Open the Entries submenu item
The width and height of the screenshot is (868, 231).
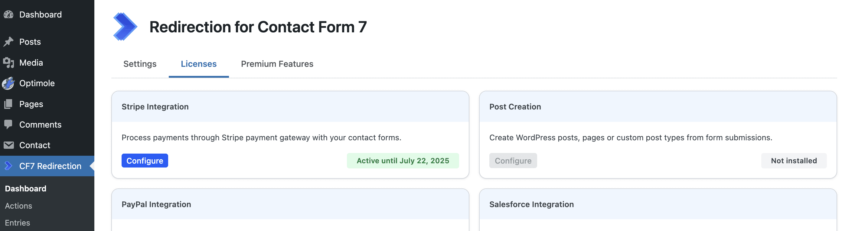18,223
